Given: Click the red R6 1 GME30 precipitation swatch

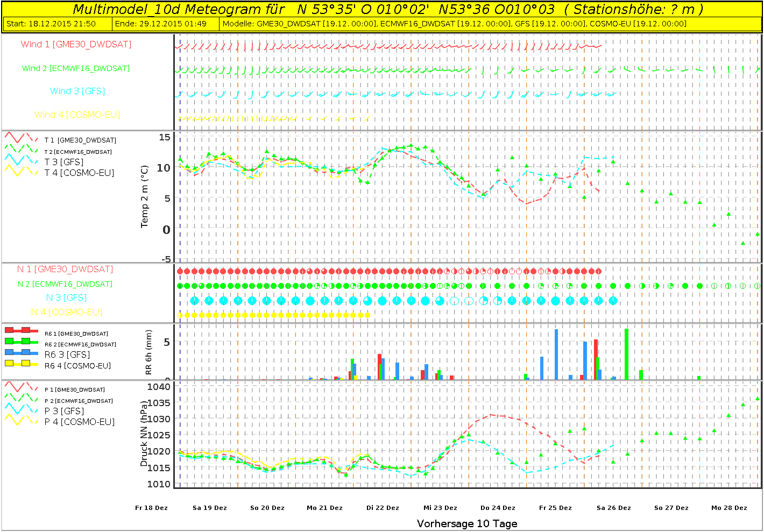Looking at the screenshot, I should click(x=22, y=330).
